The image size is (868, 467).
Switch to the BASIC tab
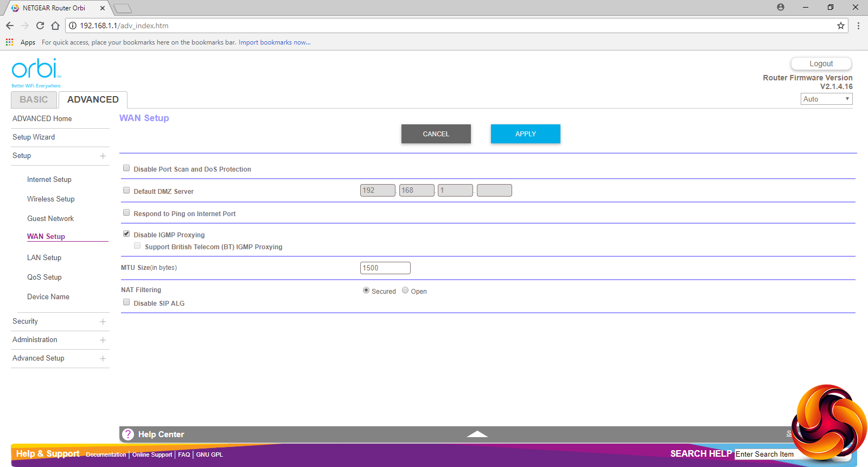pyautogui.click(x=34, y=100)
